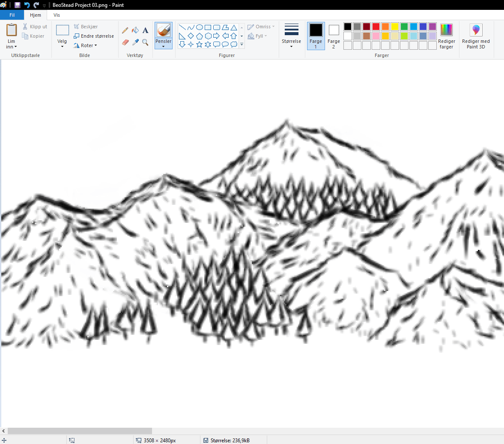Open the Rediger med Paint 3D tool
The height and width of the screenshot is (444, 504).
(x=476, y=36)
